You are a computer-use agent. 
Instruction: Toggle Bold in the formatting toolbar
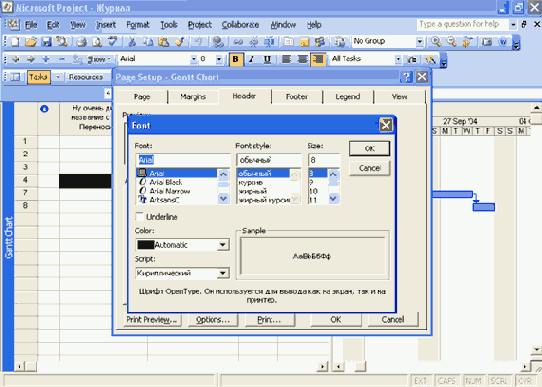coord(236,59)
